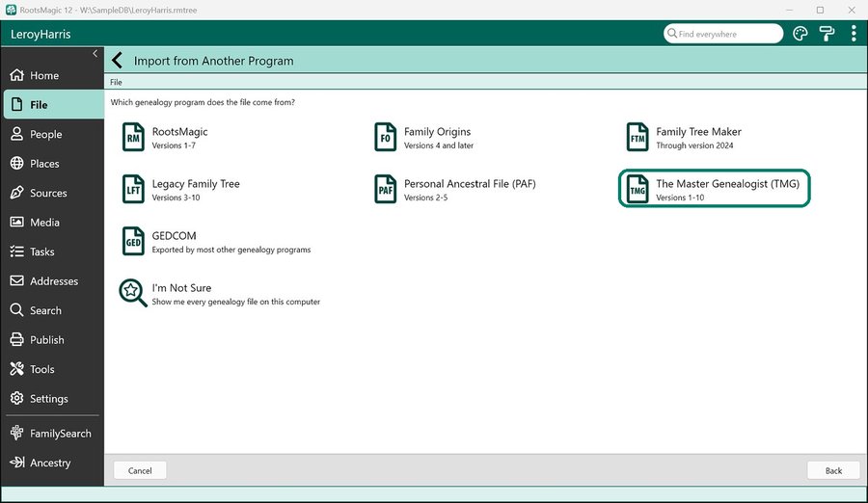Viewport: 868px width, 503px height.
Task: Click the Find everywhere search field
Action: [723, 34]
